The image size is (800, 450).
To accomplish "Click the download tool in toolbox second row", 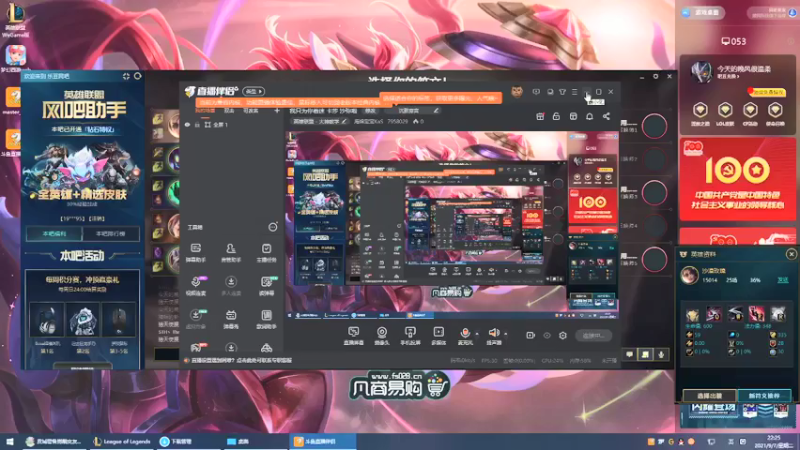I will pyautogui.click(x=231, y=286).
